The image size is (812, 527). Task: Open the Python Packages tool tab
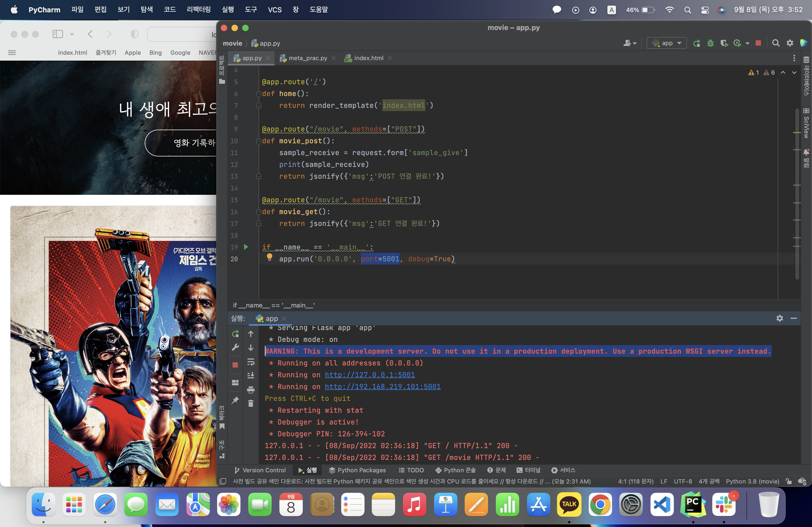pyautogui.click(x=357, y=470)
